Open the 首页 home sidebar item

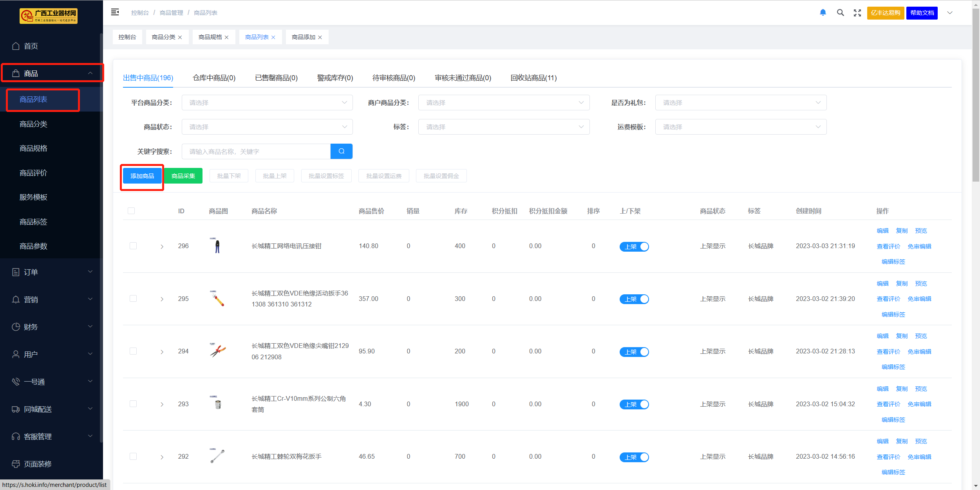tap(31, 46)
